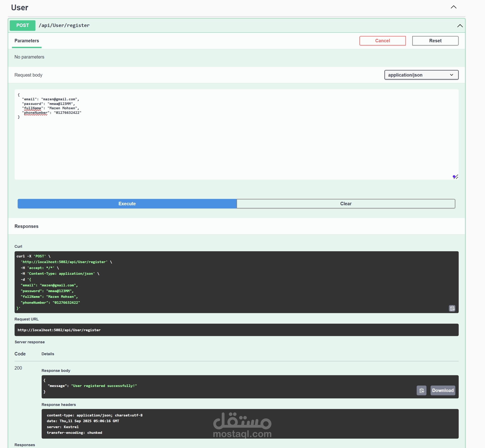Viewport: 485px width, 448px height.
Task: Copy the response body to clipboard
Action: (x=421, y=390)
